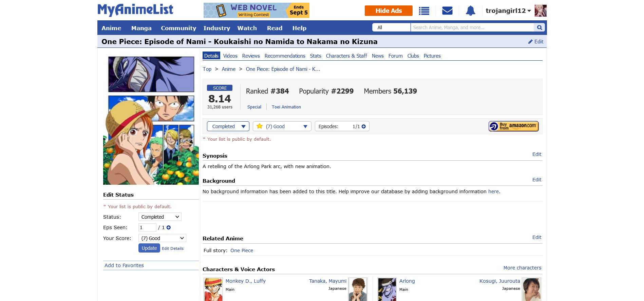Click the 'here' background information link

(493, 192)
